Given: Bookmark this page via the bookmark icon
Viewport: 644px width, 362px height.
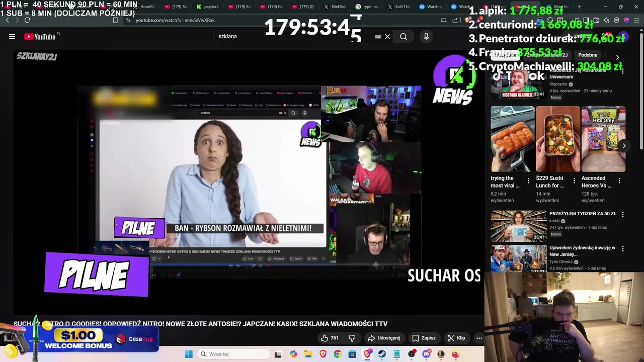Looking at the screenshot, I should pos(115,20).
